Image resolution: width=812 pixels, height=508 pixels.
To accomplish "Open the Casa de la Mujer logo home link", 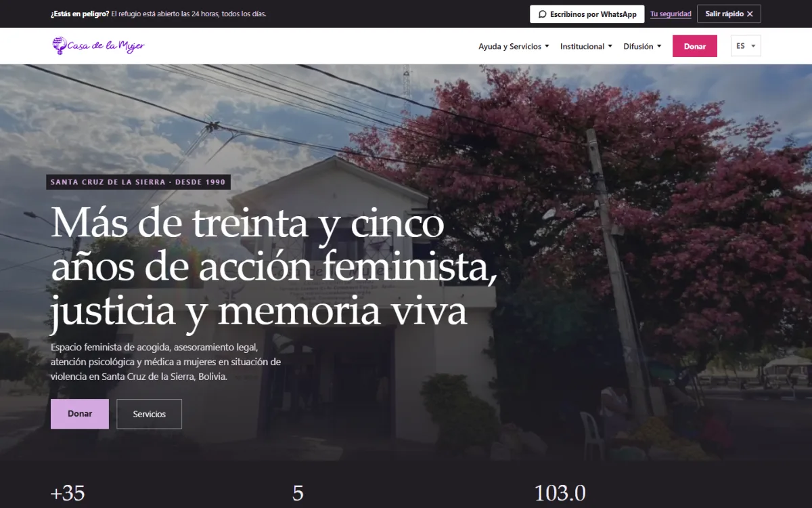I will (99, 46).
